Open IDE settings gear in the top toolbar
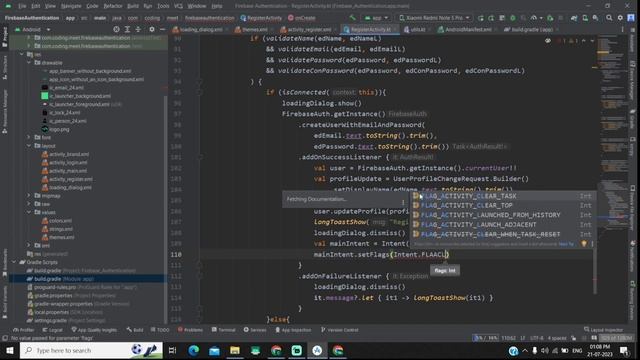Screen dimensions: 640x360 coord(620,18)
